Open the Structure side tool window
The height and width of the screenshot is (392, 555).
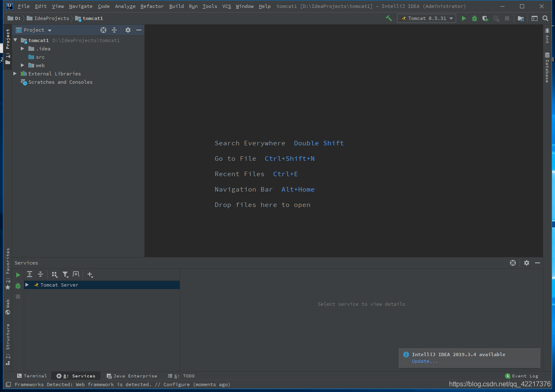tap(8, 344)
